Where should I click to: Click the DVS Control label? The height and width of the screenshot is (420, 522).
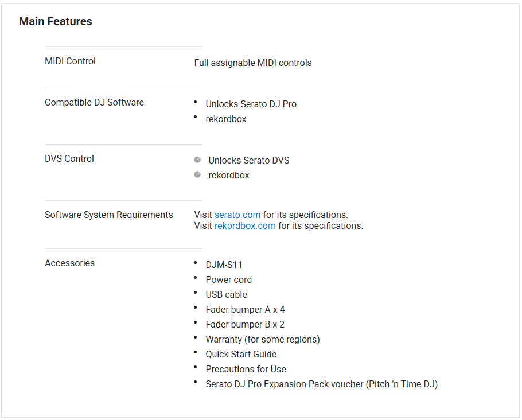click(x=69, y=159)
